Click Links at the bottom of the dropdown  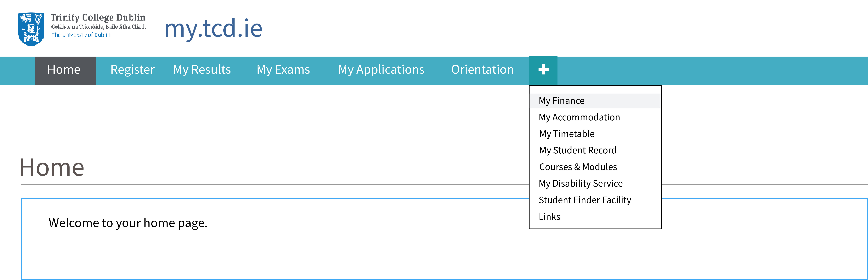tap(550, 216)
